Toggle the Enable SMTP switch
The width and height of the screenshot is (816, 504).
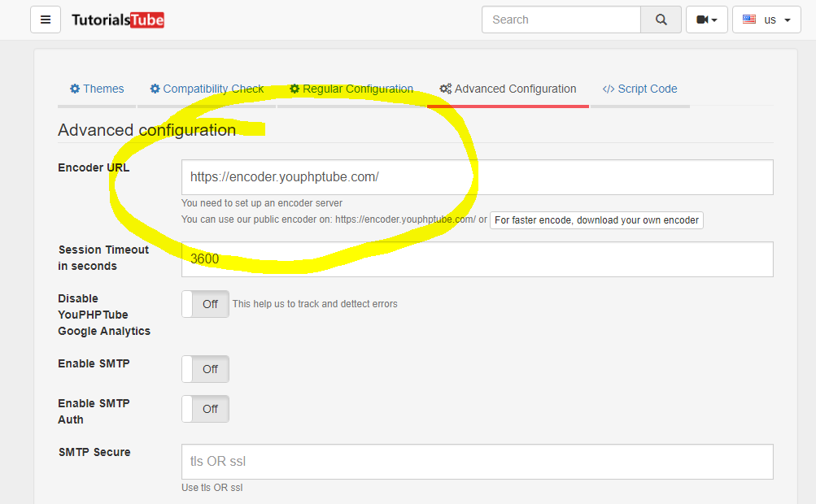pos(205,369)
